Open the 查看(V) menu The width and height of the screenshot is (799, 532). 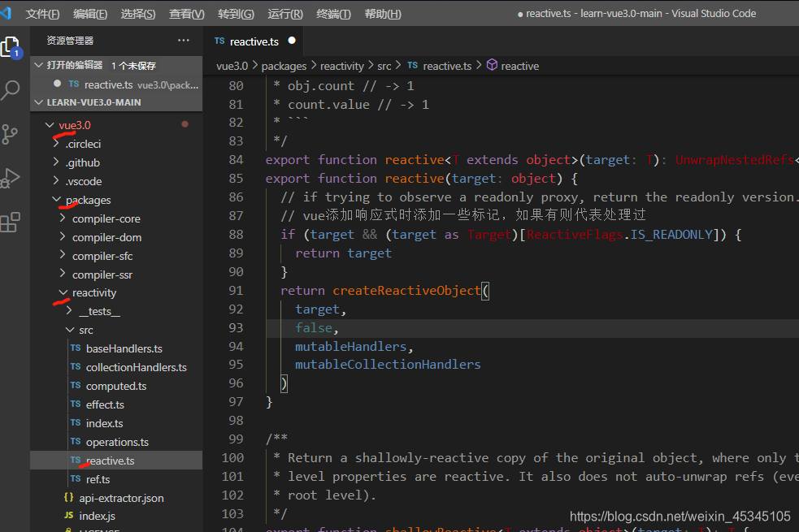click(186, 14)
